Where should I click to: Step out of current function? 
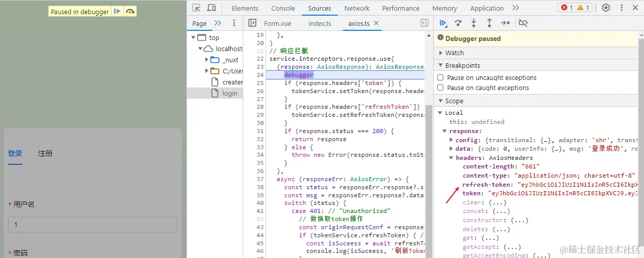click(x=489, y=23)
